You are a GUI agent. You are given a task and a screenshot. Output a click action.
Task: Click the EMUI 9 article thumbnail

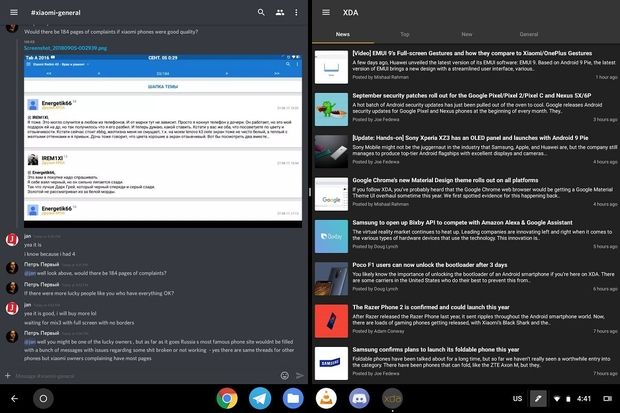331,67
